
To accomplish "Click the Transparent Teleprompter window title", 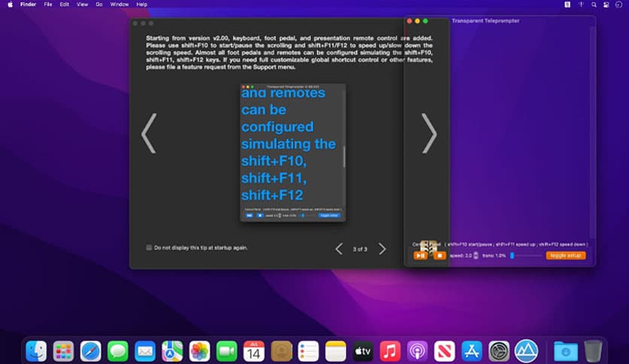I will pyautogui.click(x=485, y=21).
